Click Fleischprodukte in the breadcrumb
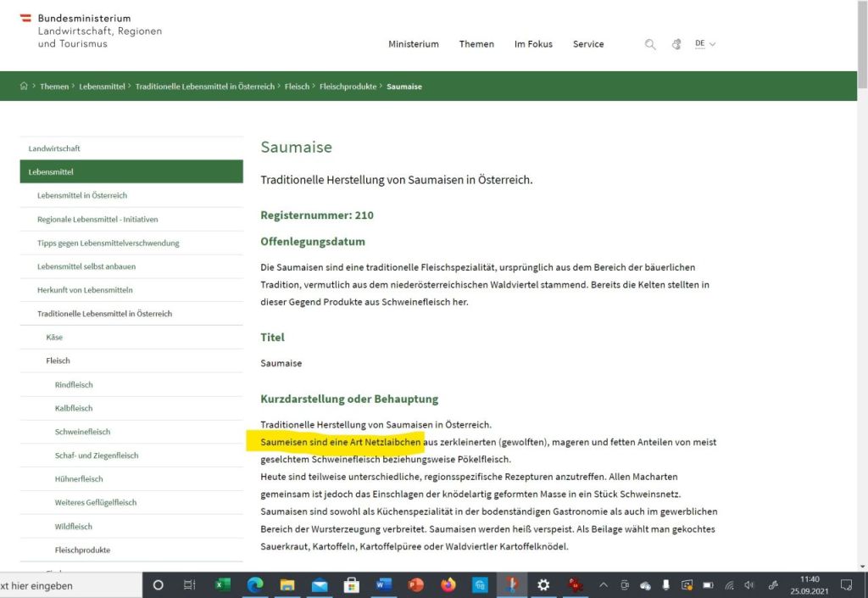The width and height of the screenshot is (868, 598). [348, 87]
